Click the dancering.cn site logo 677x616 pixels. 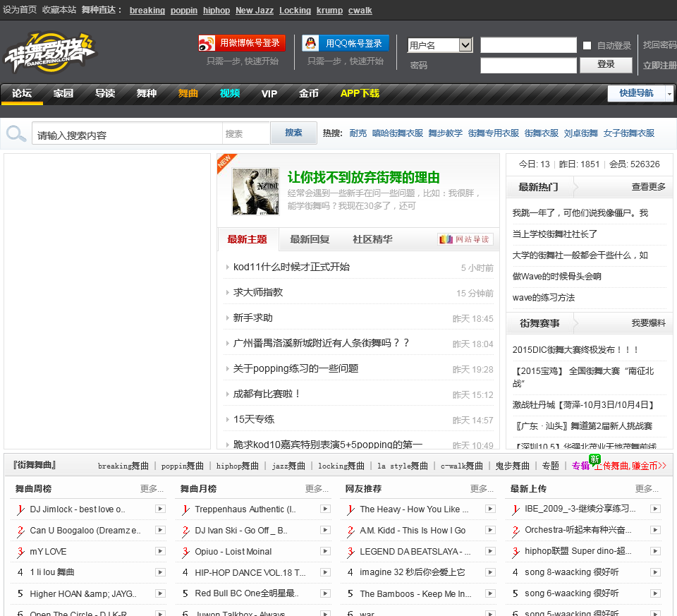point(50,53)
